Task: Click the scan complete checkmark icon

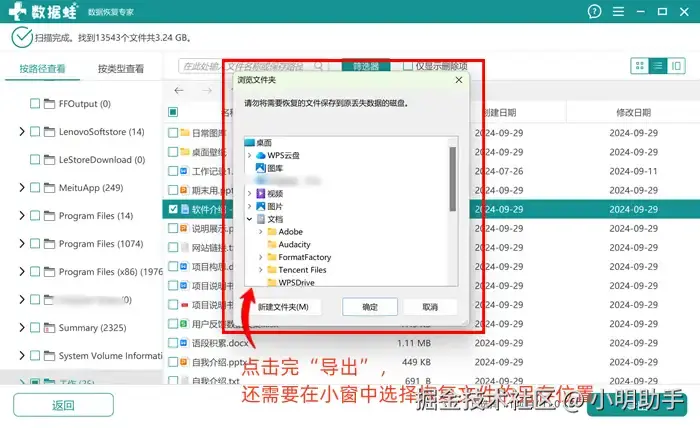Action: (21, 37)
